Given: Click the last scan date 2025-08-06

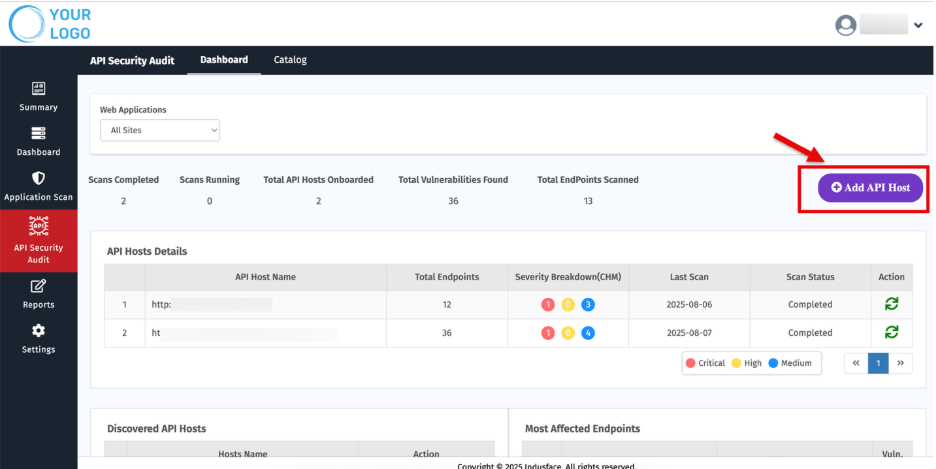Looking at the screenshot, I should [689, 305].
